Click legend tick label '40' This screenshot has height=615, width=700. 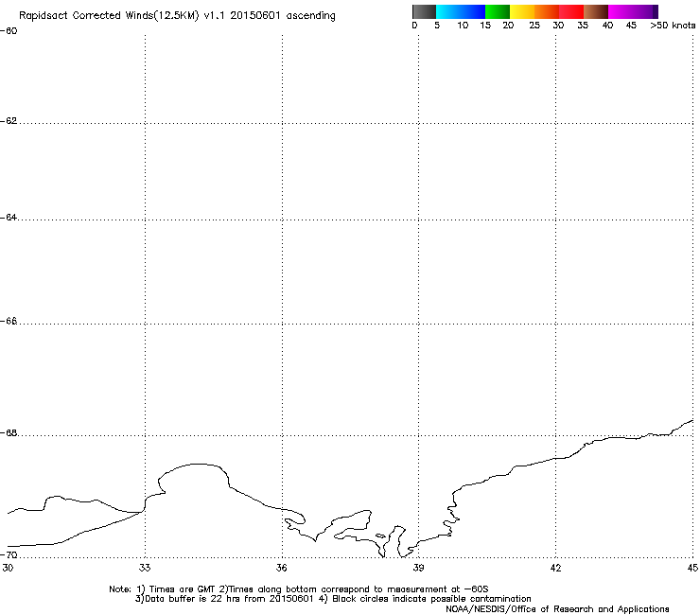point(607,26)
